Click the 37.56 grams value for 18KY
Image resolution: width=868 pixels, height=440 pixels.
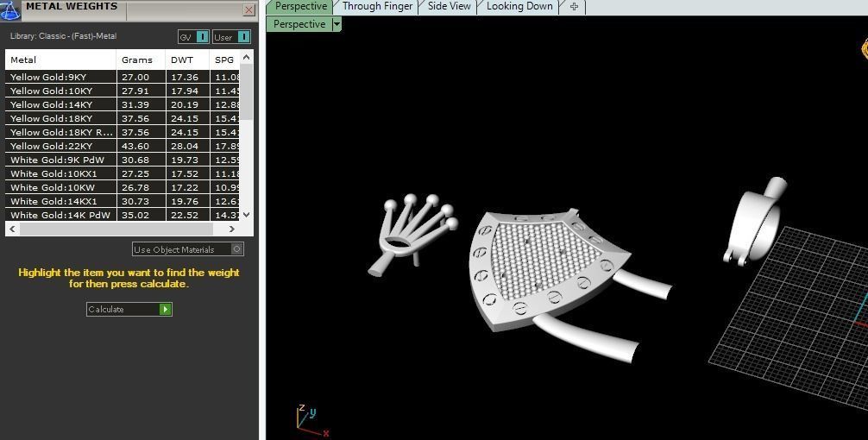[135, 118]
